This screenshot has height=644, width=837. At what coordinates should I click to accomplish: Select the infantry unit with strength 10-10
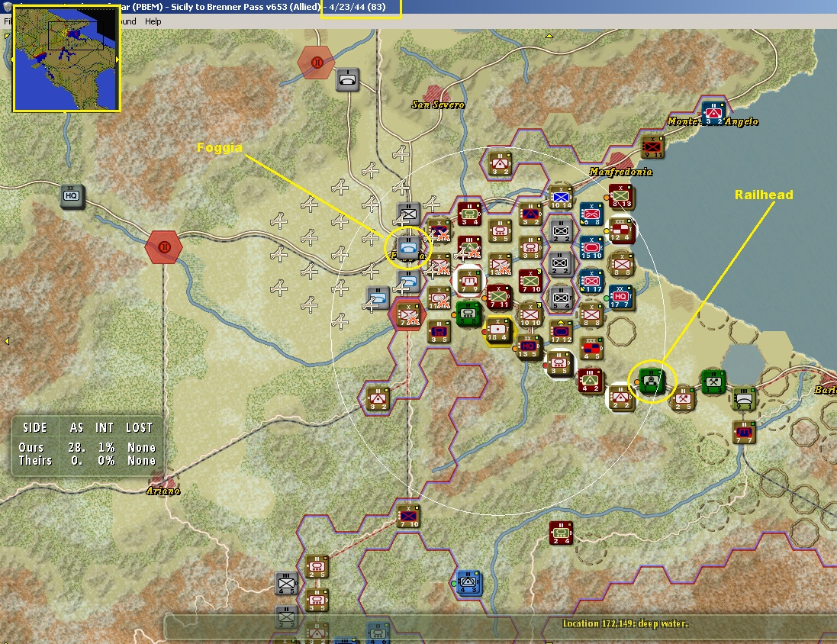pos(530,315)
